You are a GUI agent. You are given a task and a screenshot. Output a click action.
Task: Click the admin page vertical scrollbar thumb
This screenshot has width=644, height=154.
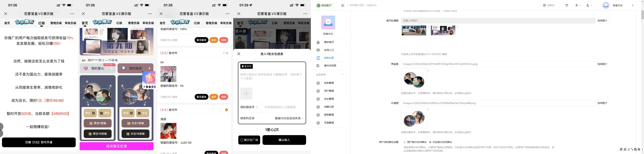642,15
